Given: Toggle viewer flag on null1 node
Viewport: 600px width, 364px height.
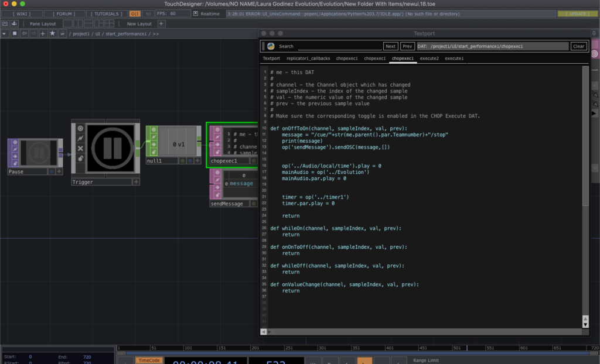Looking at the screenshot, I should [x=153, y=129].
